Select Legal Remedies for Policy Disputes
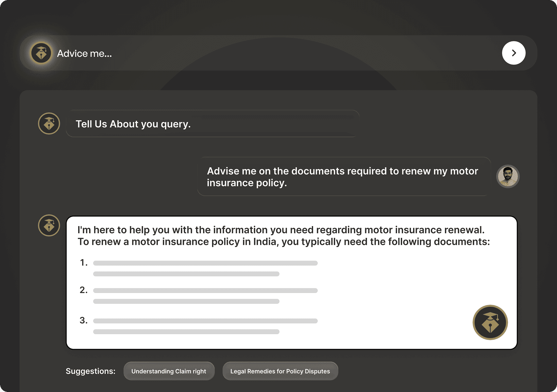This screenshot has height=392, width=557. pyautogui.click(x=280, y=371)
